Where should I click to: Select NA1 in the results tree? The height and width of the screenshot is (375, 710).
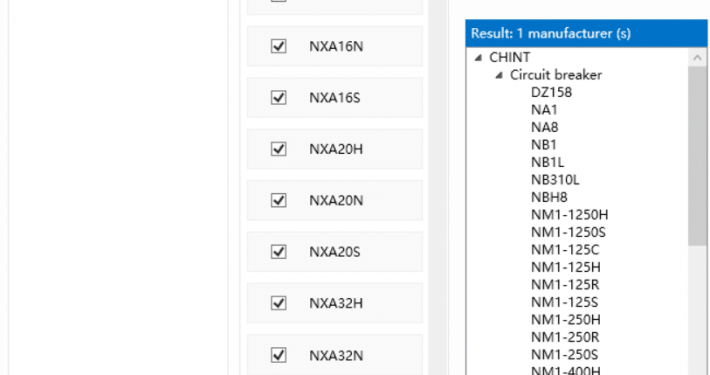point(544,110)
